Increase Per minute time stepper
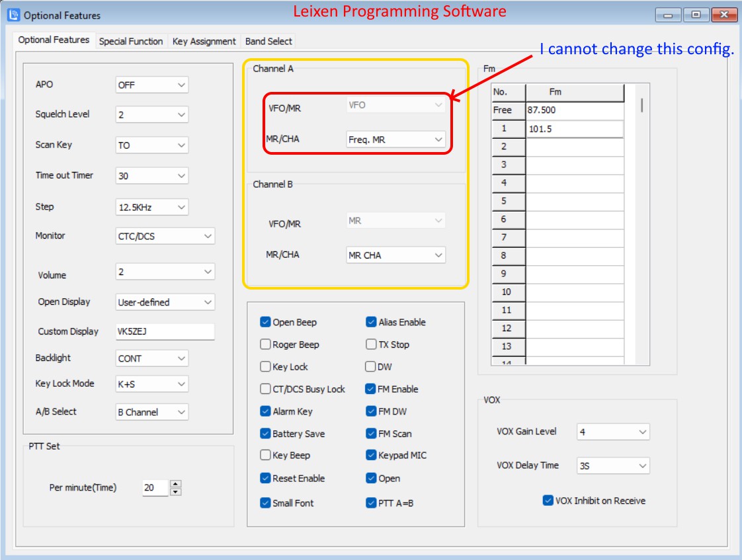742x560 pixels. point(175,484)
